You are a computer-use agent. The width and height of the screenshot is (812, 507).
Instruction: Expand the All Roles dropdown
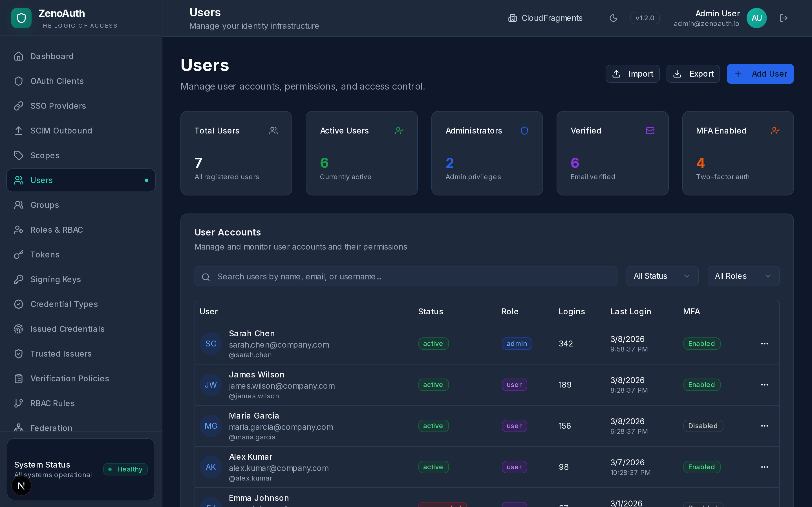[x=743, y=276]
